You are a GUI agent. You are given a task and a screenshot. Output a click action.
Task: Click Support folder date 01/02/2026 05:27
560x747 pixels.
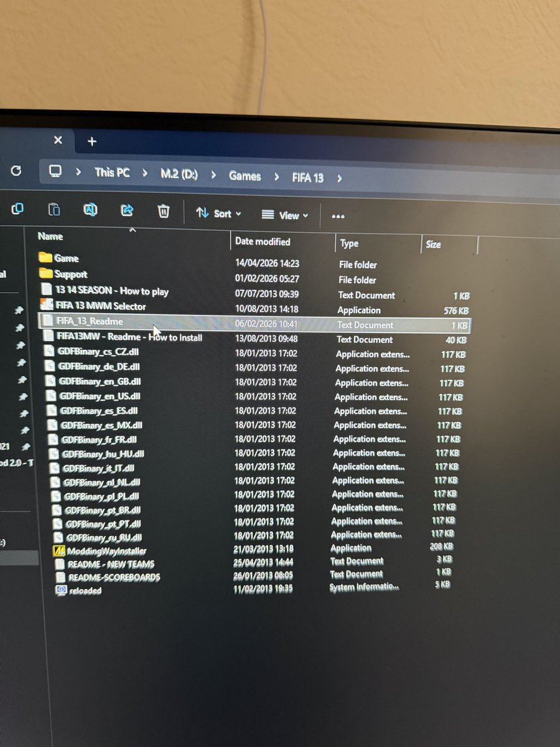pos(267,278)
